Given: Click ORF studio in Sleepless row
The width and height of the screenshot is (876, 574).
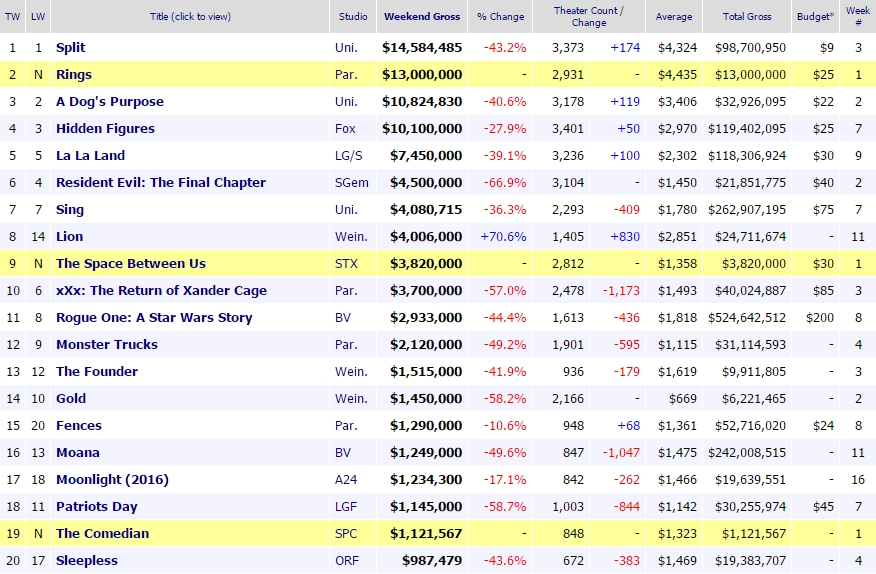Looking at the screenshot, I should pyautogui.click(x=346, y=561).
